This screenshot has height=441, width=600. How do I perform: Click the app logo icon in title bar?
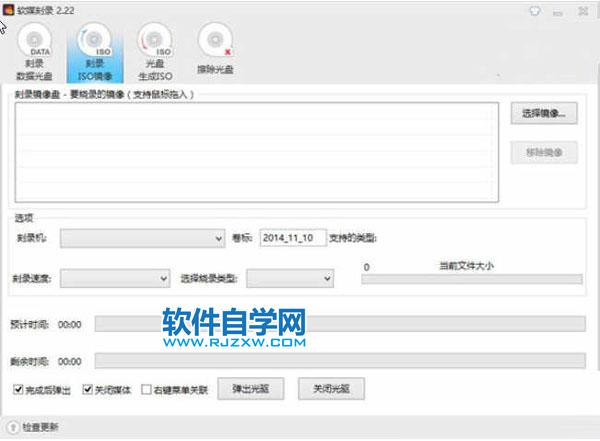(8, 9)
